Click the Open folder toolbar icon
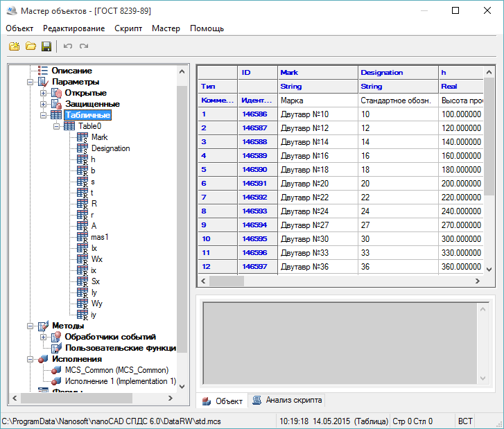The height and width of the screenshot is (429, 504). click(31, 46)
